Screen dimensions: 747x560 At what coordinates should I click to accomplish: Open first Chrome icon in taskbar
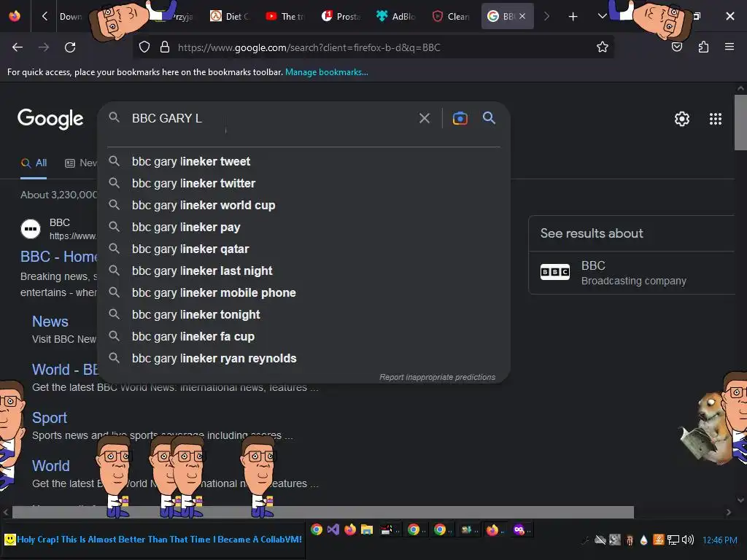click(x=317, y=529)
